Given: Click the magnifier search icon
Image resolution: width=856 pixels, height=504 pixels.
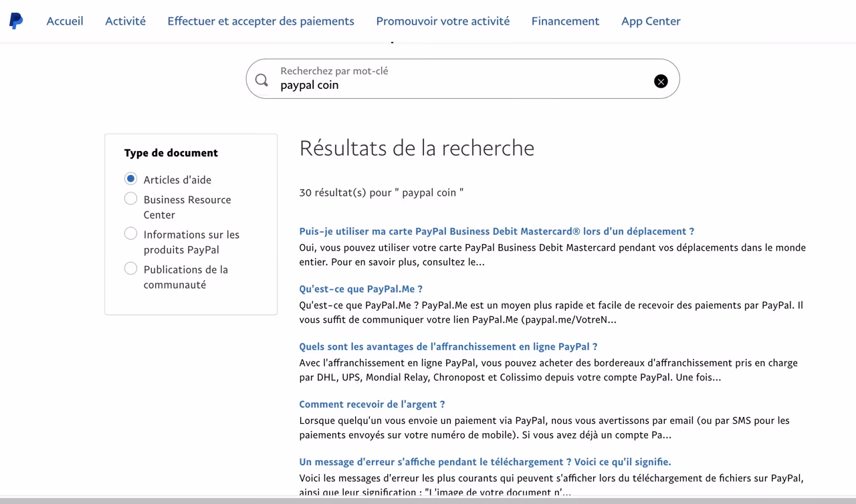Looking at the screenshot, I should coord(261,80).
